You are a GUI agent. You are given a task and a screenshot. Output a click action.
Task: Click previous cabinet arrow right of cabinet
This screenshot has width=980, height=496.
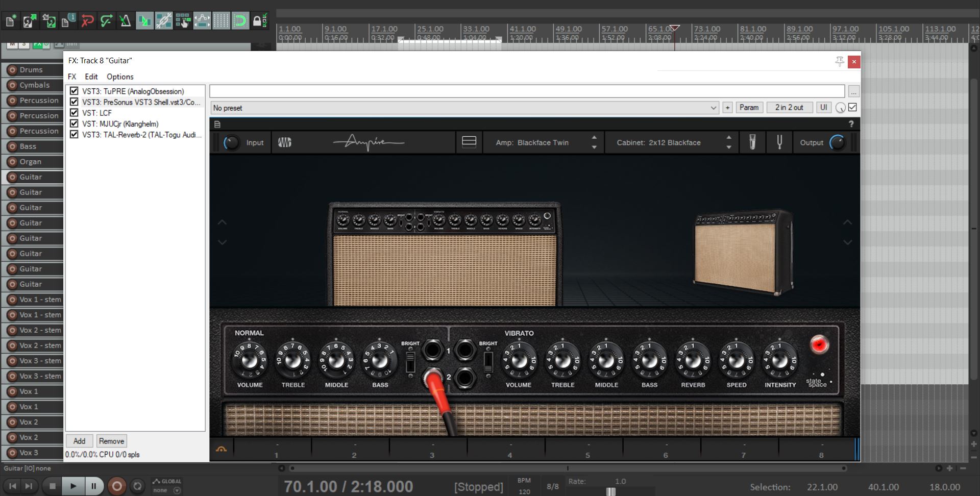(x=847, y=222)
